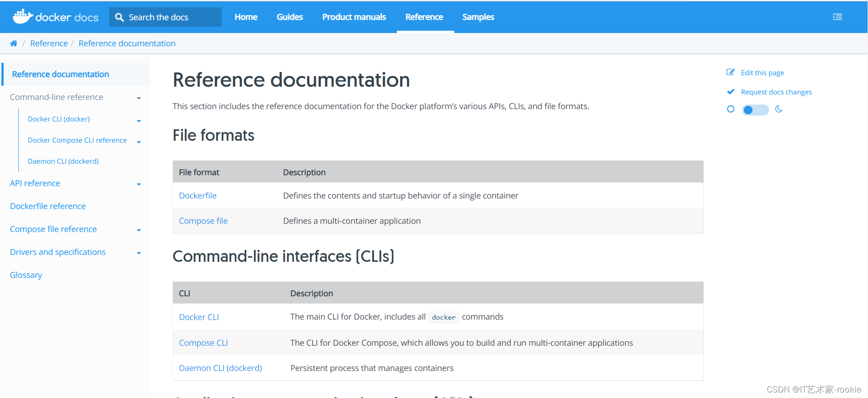Screen dimensions: 868x398
Task: Click the Search the docs field
Action: [170, 17]
